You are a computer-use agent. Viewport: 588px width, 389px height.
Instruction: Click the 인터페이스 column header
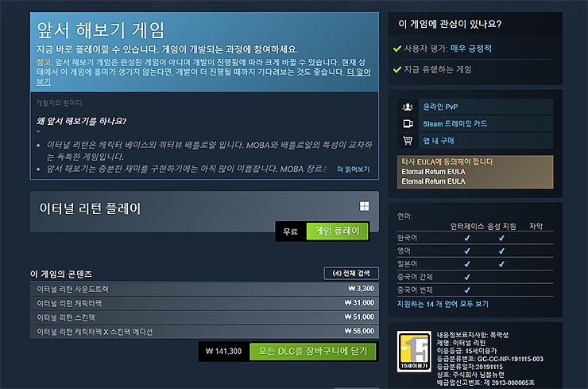[x=467, y=226]
